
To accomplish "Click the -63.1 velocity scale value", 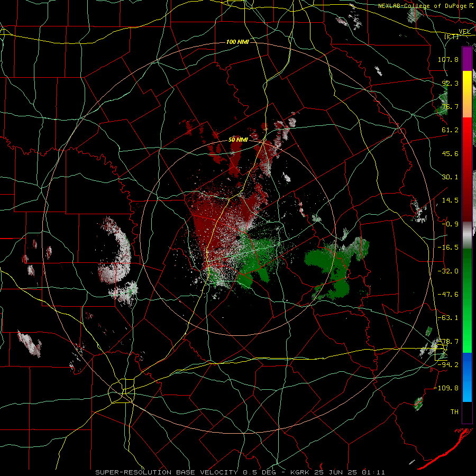I will [x=448, y=318].
